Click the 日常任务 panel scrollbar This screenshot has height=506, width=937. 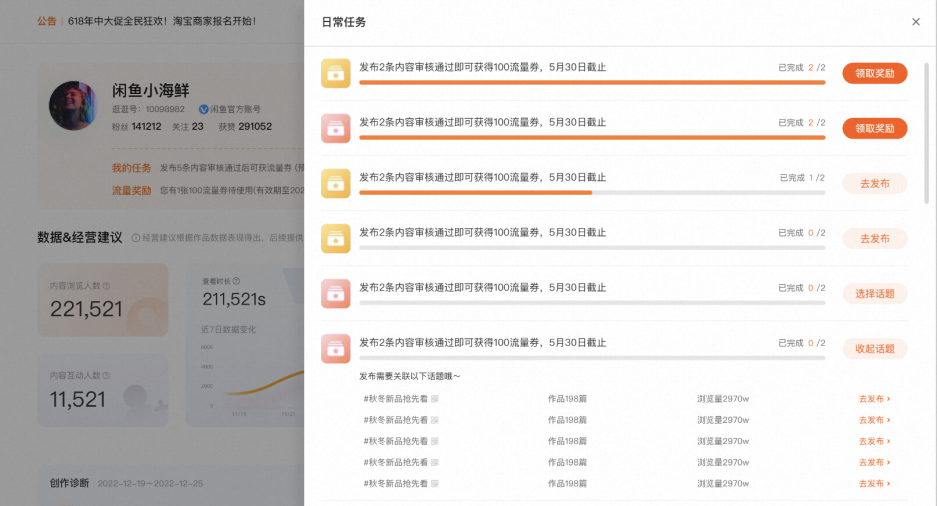926,133
